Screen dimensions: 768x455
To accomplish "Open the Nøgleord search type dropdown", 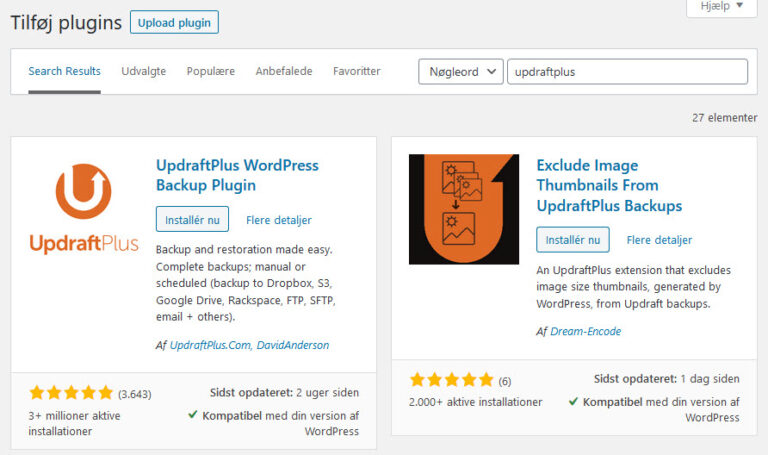I will 461,72.
